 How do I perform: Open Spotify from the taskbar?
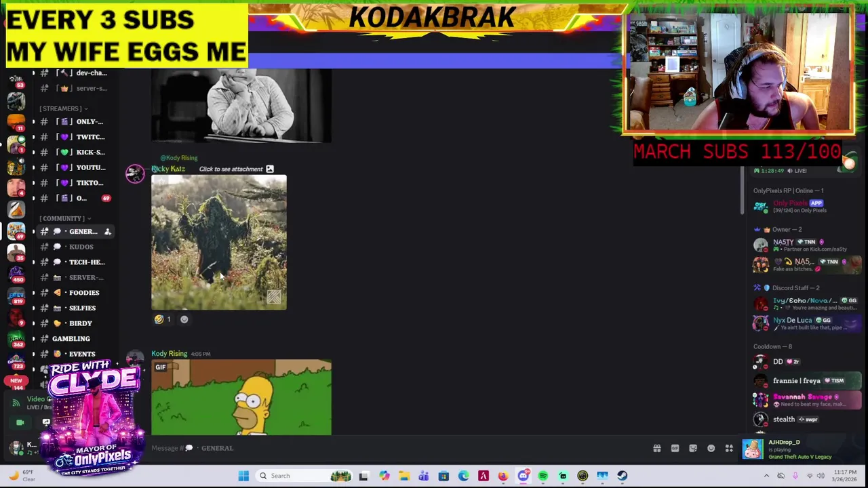pos(543,476)
